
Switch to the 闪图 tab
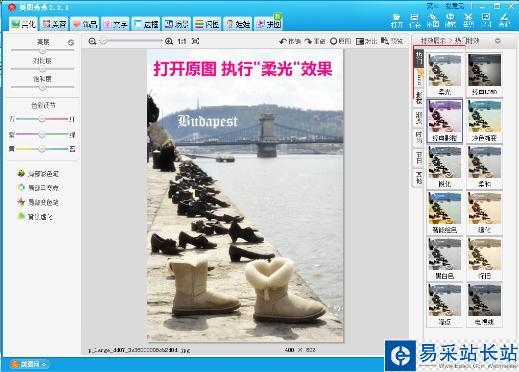pyautogui.click(x=207, y=24)
